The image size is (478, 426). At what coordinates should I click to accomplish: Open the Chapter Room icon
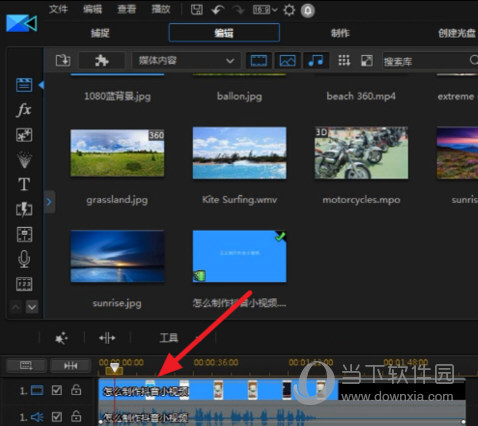pyautogui.click(x=24, y=284)
